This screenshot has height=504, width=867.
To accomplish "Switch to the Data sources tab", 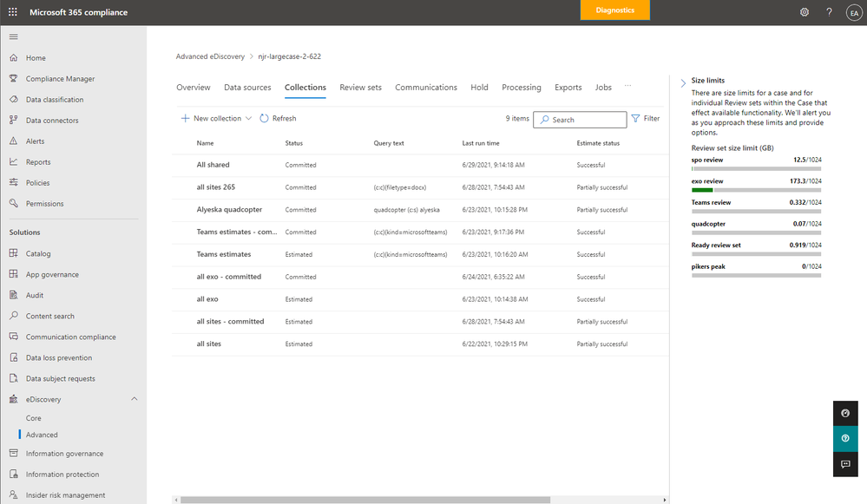I will (x=247, y=88).
